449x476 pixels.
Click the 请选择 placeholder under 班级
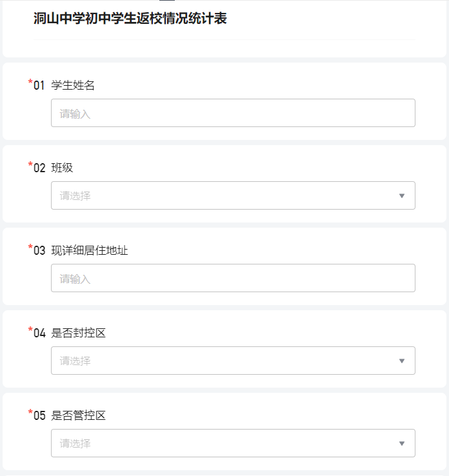pyautogui.click(x=75, y=196)
